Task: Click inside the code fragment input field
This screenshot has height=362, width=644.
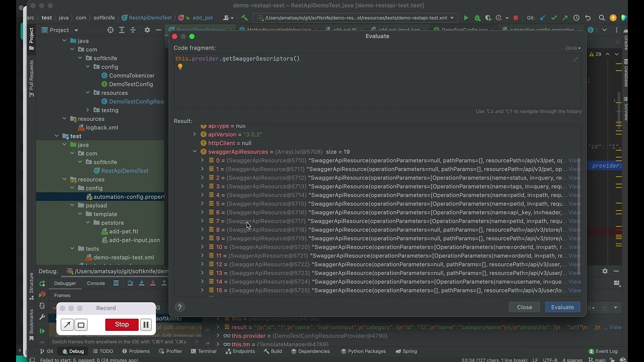Action: click(x=377, y=80)
